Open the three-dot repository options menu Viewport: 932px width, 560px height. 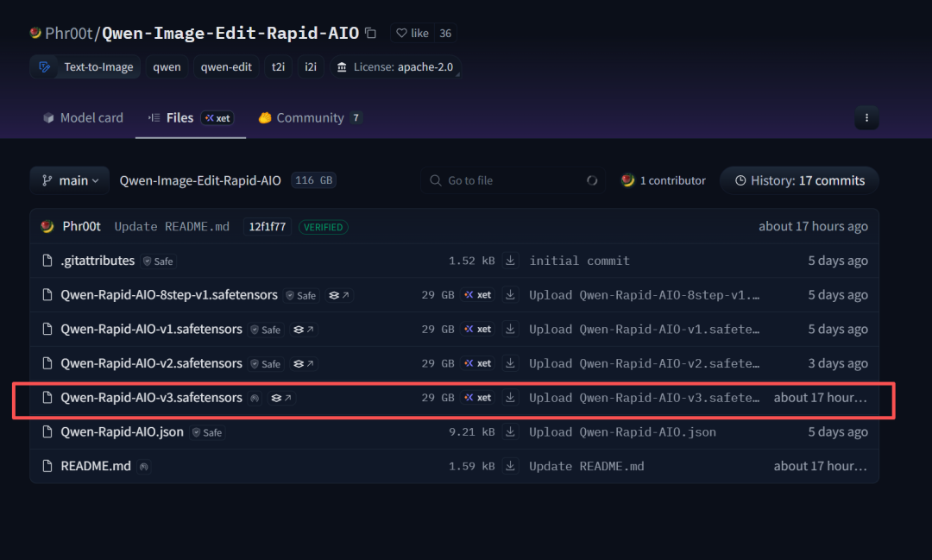pyautogui.click(x=866, y=118)
